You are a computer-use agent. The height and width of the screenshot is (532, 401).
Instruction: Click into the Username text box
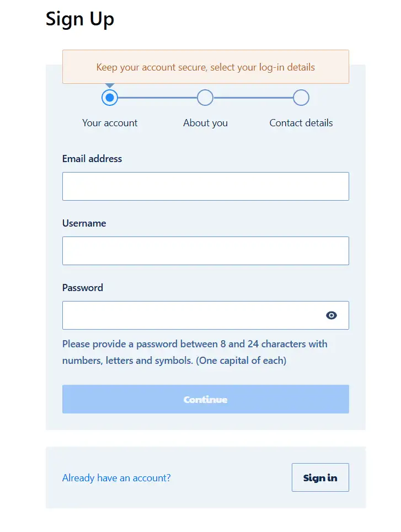click(x=205, y=251)
